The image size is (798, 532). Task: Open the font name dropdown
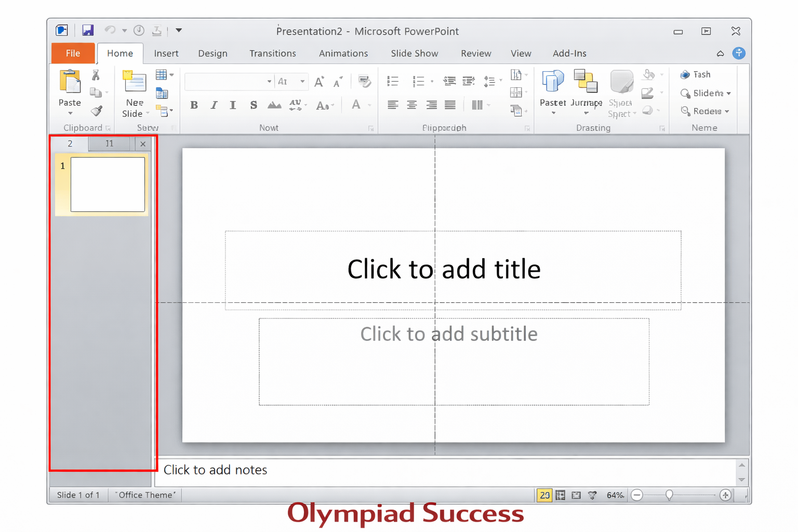tap(269, 82)
